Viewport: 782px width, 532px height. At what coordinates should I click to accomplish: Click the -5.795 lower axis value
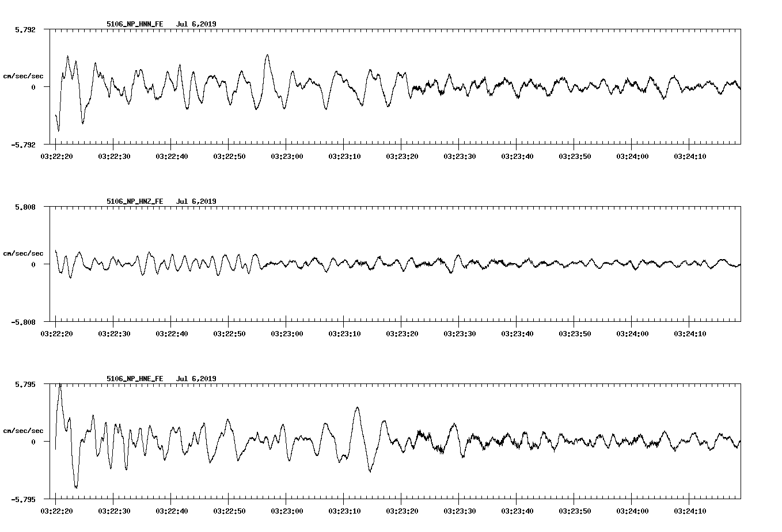[24, 499]
